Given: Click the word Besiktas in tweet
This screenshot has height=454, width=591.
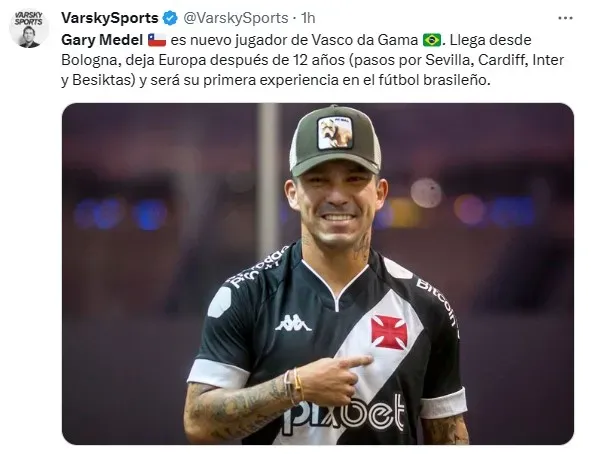Looking at the screenshot, I should coord(103,80).
